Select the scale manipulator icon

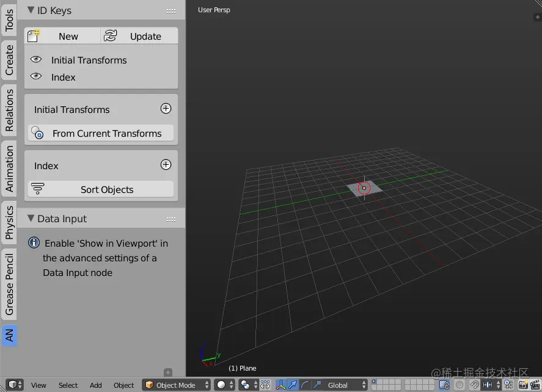point(317,385)
